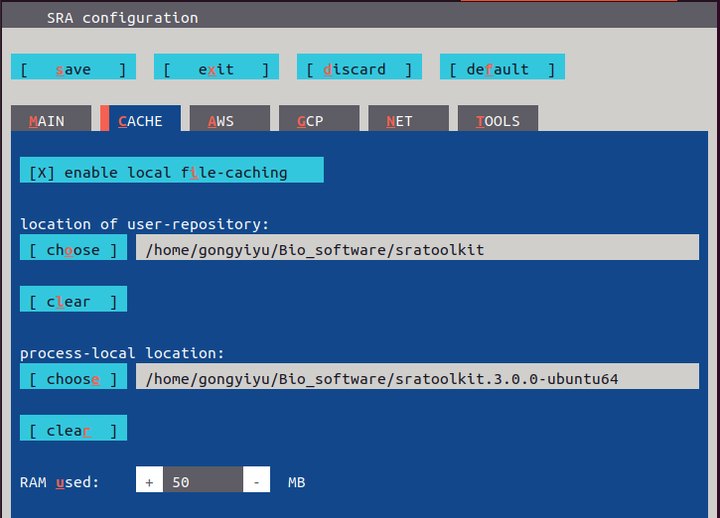Clear the process-local location
Image resolution: width=720 pixels, height=518 pixels.
(73, 429)
